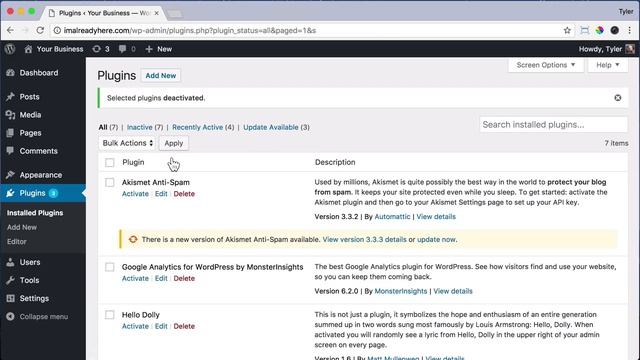
Task: Click the screen capture extension icon
Action: tap(584, 30)
